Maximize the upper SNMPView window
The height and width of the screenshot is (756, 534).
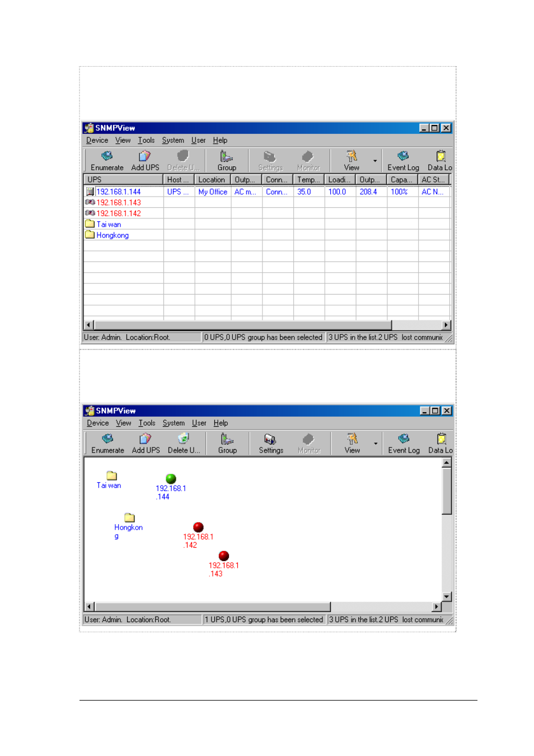click(435, 128)
